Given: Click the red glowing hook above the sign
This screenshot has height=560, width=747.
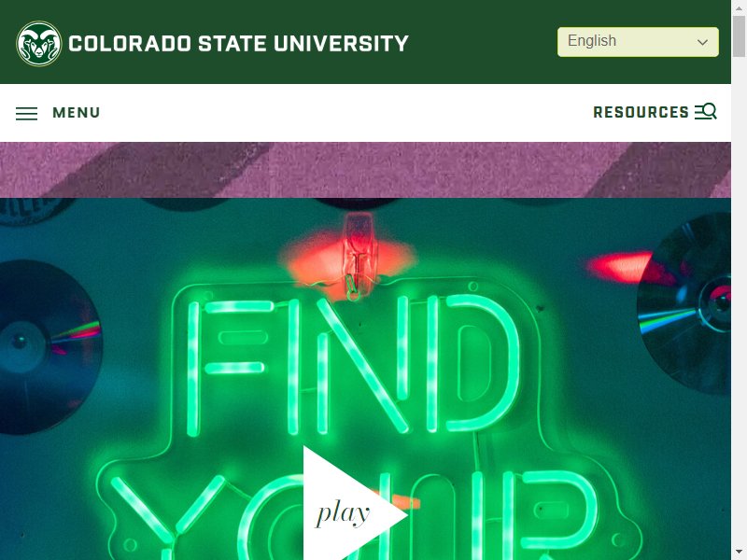Looking at the screenshot, I should tap(356, 256).
